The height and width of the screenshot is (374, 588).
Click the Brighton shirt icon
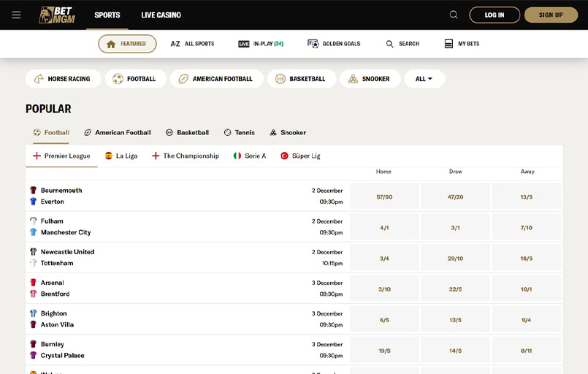pyautogui.click(x=34, y=313)
